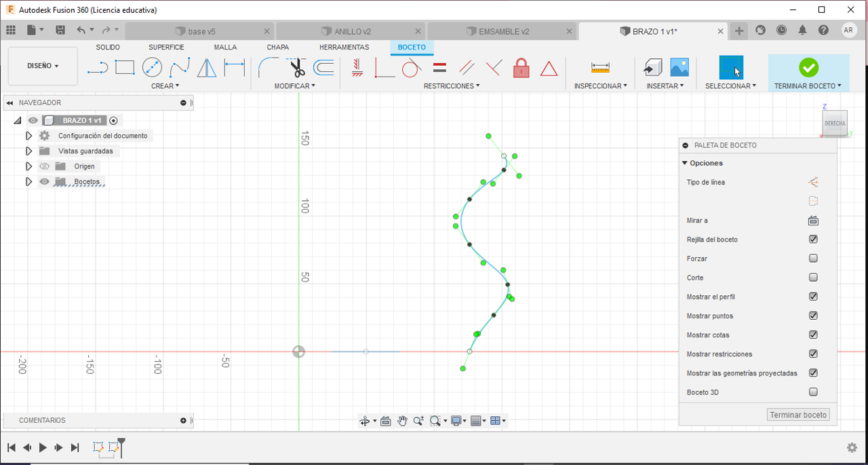Switch to the HERRAMIENTAS ribbon tab
Viewport: 868px width, 465px height.
[x=344, y=48]
